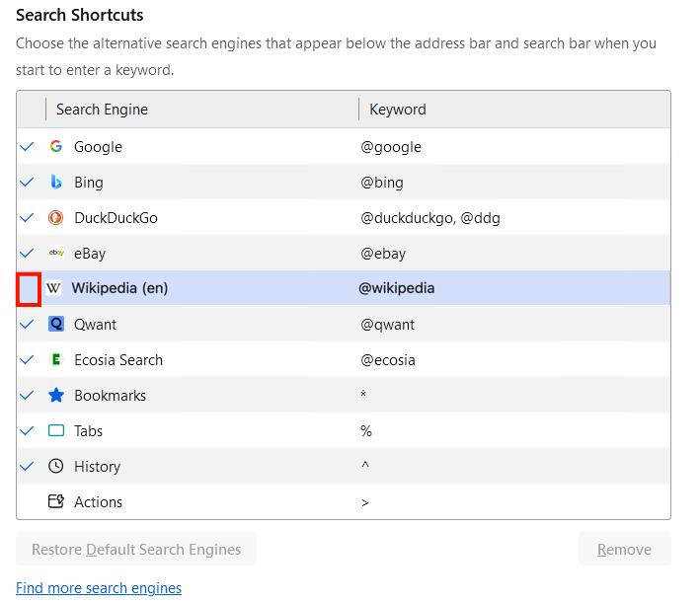This screenshot has width=700, height=603.
Task: Click the Actions row icon
Action: pos(56,501)
